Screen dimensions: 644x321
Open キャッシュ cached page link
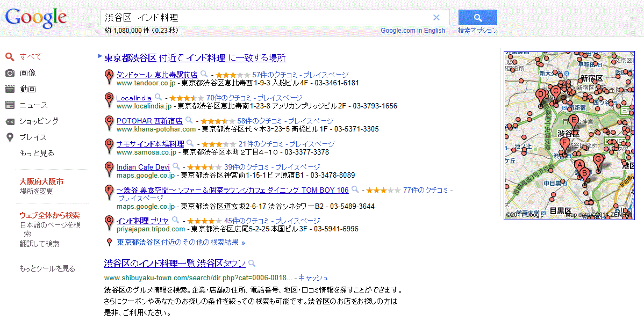313,278
